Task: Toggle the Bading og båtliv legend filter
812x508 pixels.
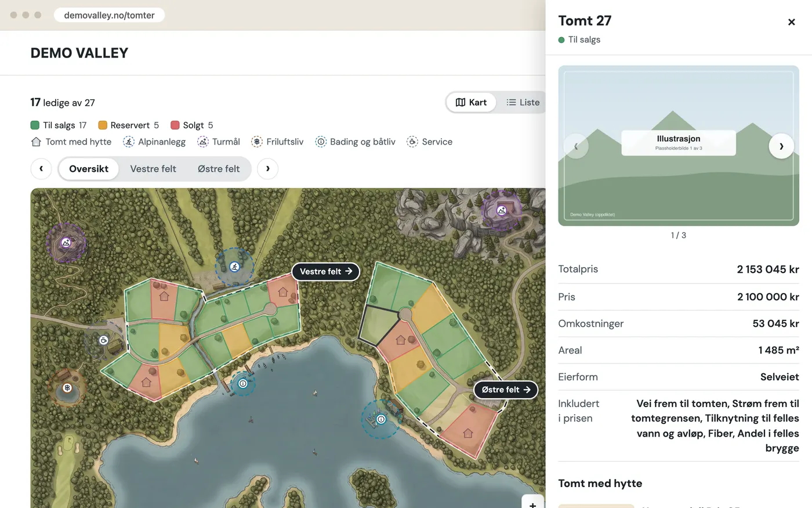Action: [355, 142]
